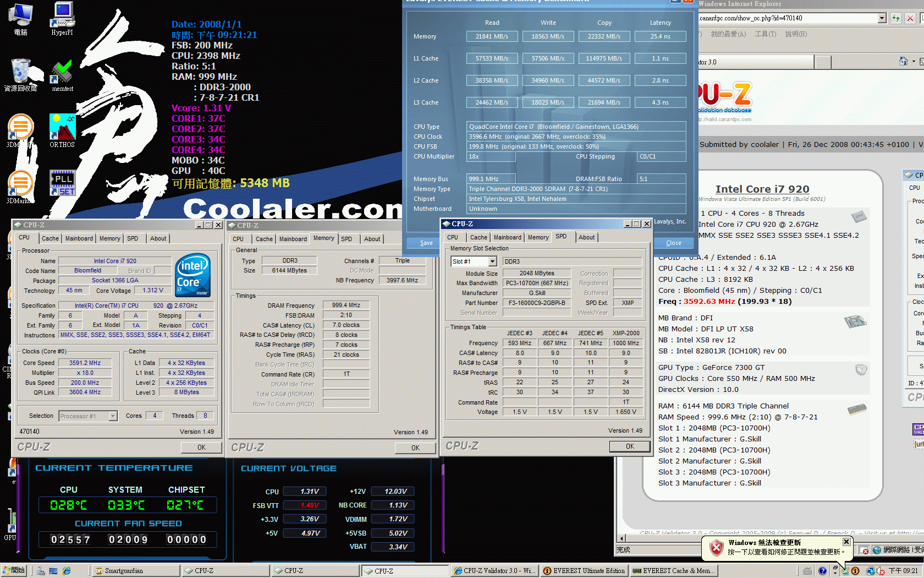924x578 pixels.
Task: Switch to the Cache tab in the left CPU-Z window
Action: (x=50, y=238)
